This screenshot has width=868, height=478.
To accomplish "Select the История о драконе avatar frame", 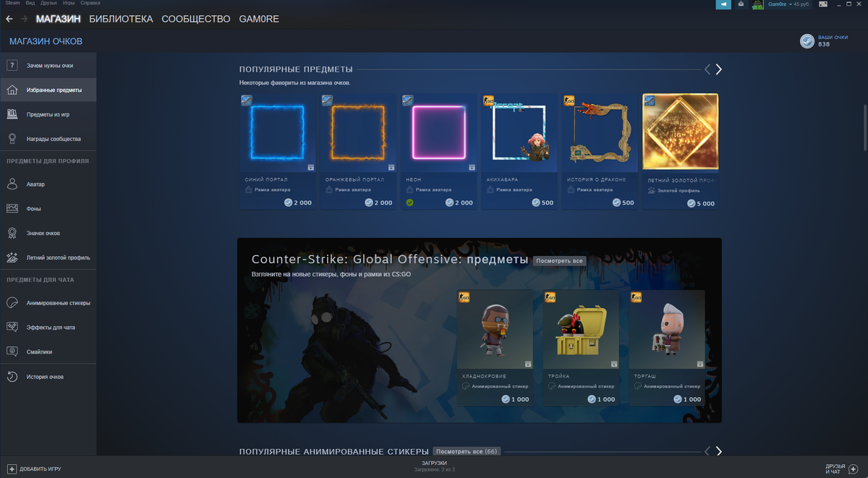I will point(600,152).
